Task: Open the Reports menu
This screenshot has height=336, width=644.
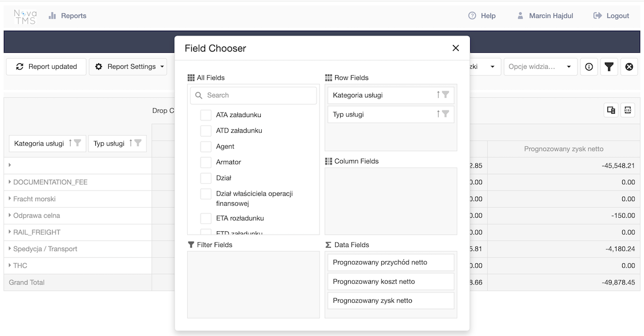Action: [x=67, y=16]
